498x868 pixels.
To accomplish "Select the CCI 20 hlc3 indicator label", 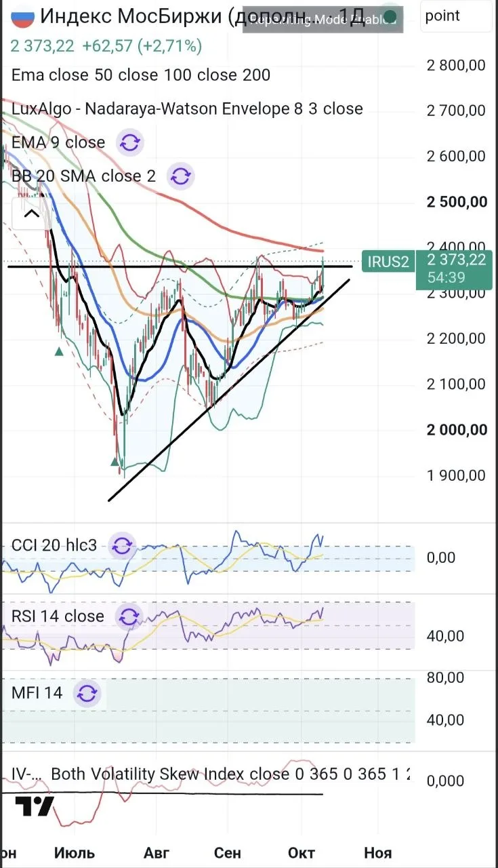I will click(x=54, y=545).
